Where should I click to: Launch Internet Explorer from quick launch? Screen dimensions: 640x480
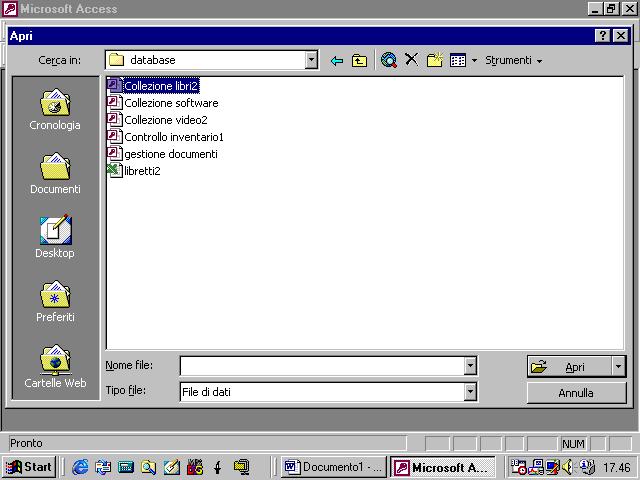pyautogui.click(x=80, y=467)
